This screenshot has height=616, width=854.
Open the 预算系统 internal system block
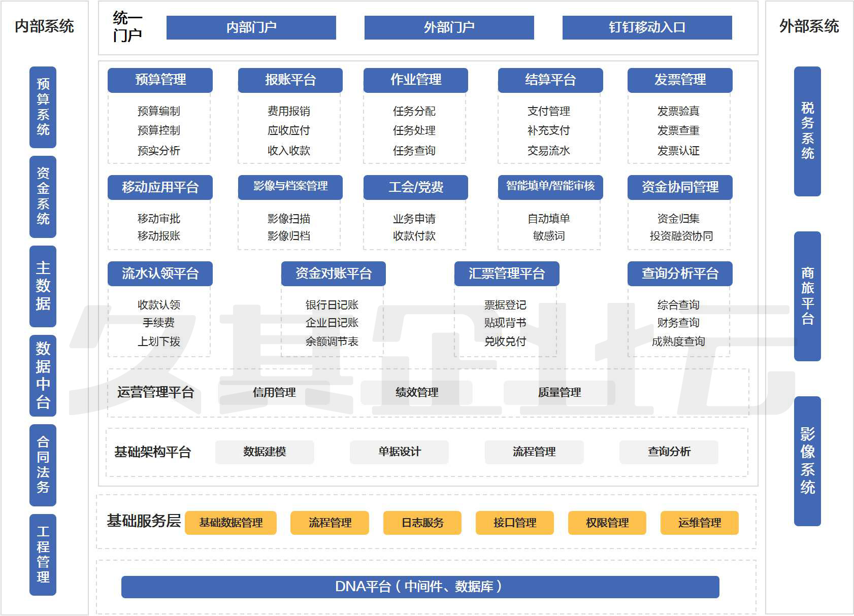click(43, 107)
